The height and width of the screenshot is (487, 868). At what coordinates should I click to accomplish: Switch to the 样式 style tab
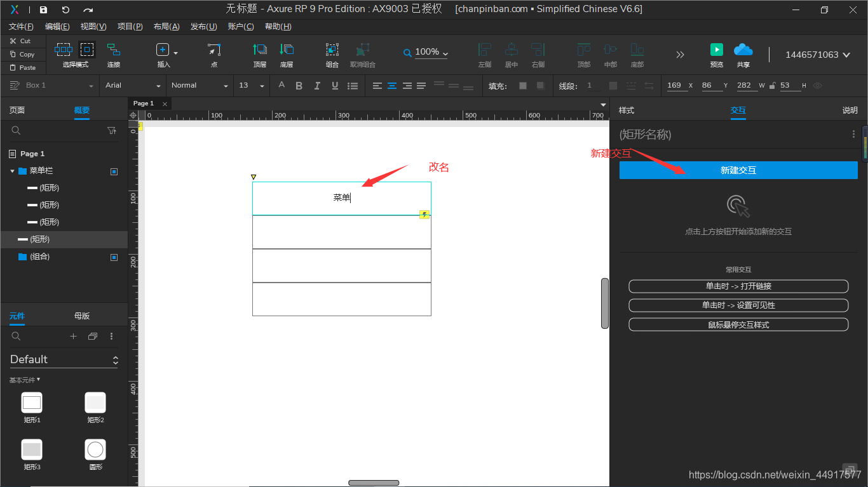[627, 110]
